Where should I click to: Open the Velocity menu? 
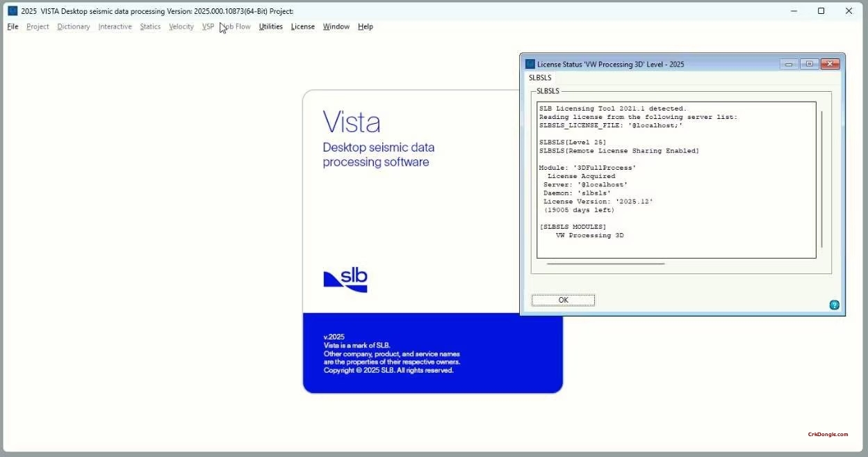pyautogui.click(x=181, y=26)
